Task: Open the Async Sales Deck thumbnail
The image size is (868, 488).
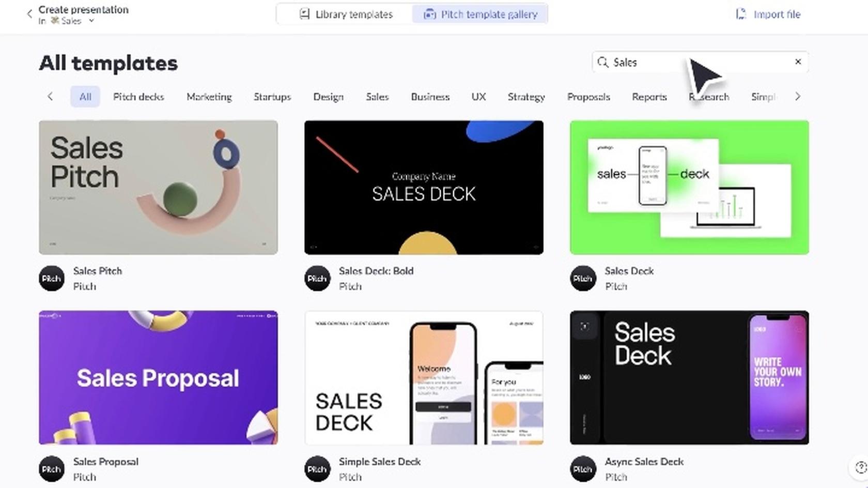Action: point(689,377)
